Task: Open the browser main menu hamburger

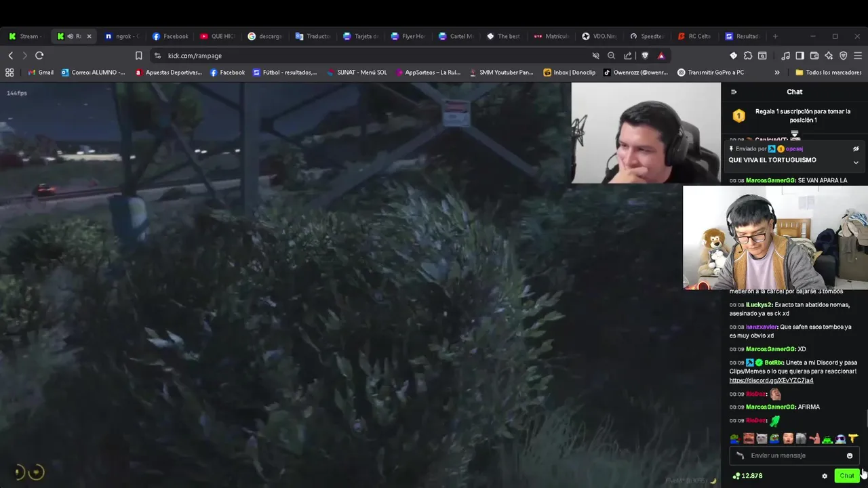Action: pyautogui.click(x=858, y=56)
